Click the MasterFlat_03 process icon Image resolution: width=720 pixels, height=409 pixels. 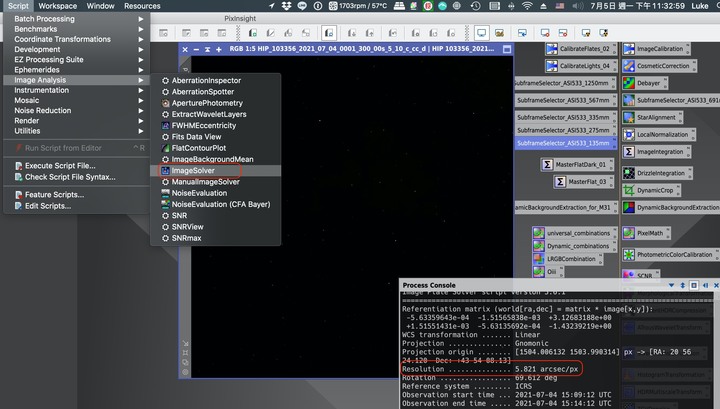(x=583, y=182)
